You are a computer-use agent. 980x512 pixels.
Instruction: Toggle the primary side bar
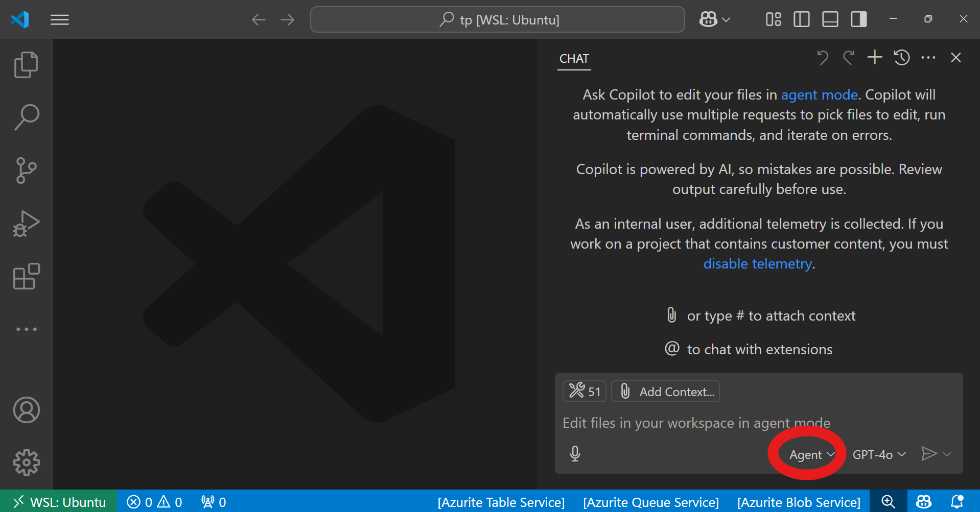(x=801, y=20)
